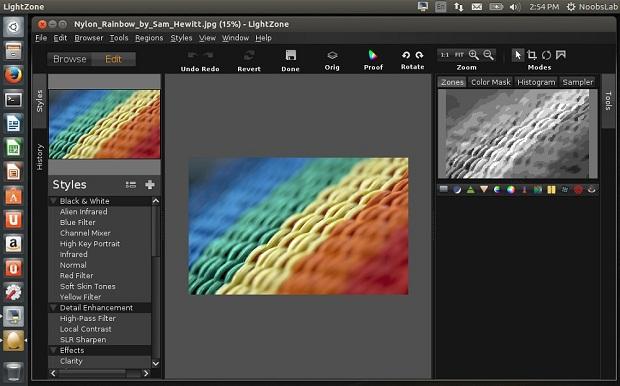
Task: Switch to Edit mode
Action: (x=113, y=59)
